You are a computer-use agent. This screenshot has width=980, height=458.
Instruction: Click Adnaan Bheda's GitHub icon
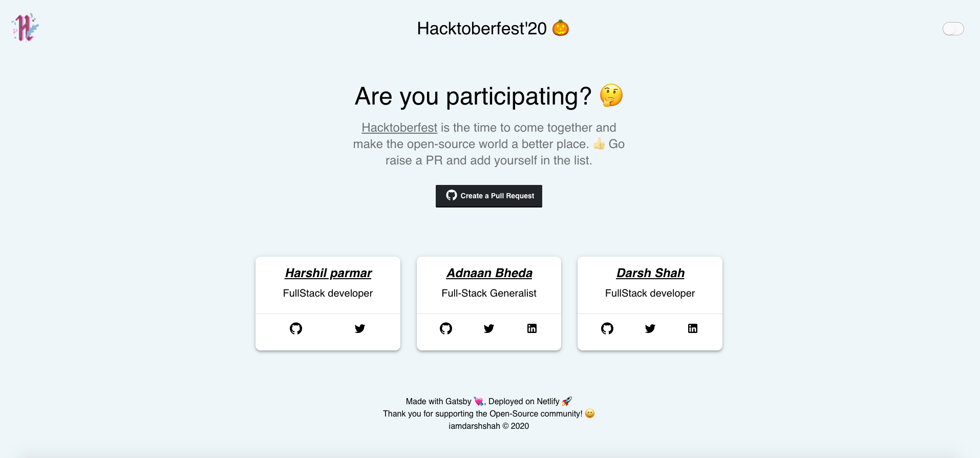coord(446,328)
